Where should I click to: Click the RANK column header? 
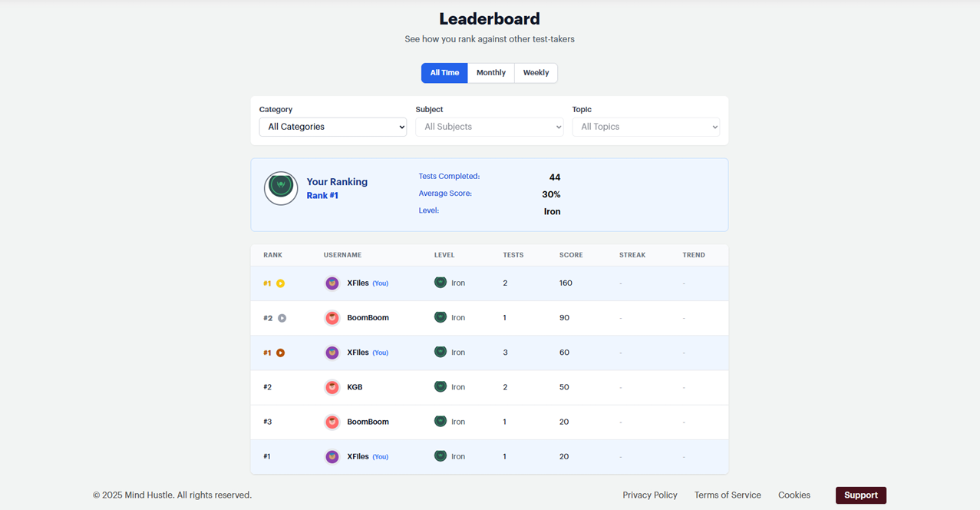tap(273, 255)
